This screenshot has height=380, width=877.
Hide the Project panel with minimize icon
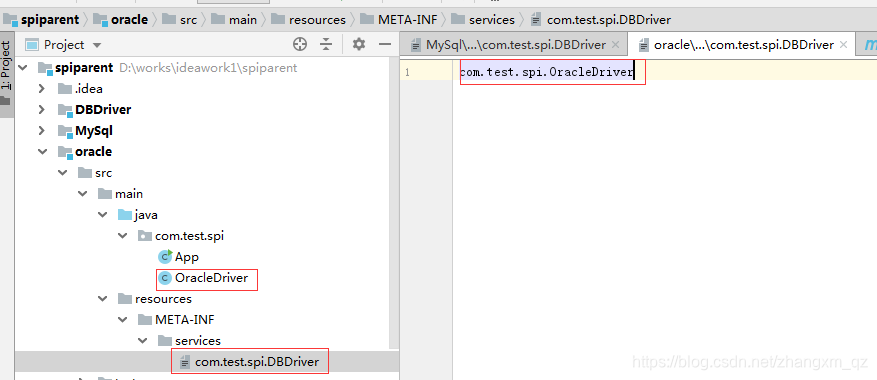coord(385,45)
